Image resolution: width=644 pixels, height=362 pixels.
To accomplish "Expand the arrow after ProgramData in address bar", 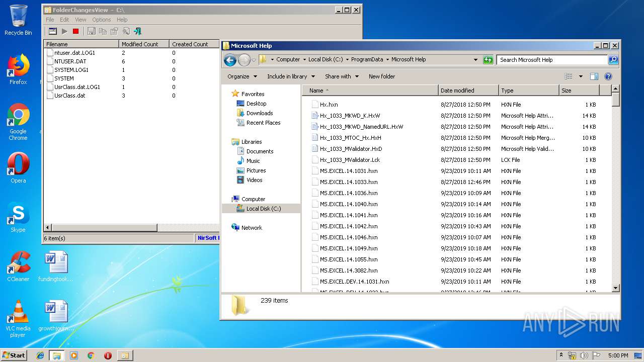I will (x=387, y=59).
